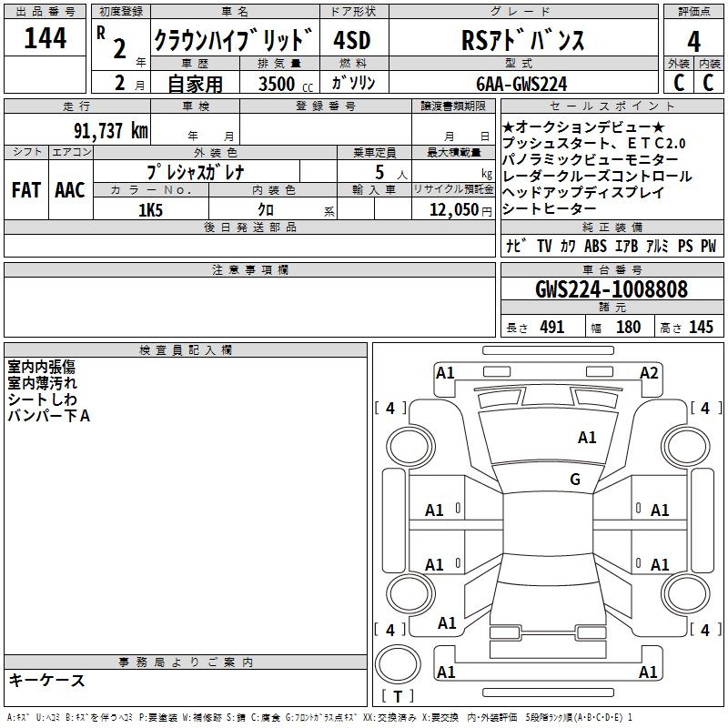Click the 後日発送部品 header
728x728 pixels.
point(249,227)
